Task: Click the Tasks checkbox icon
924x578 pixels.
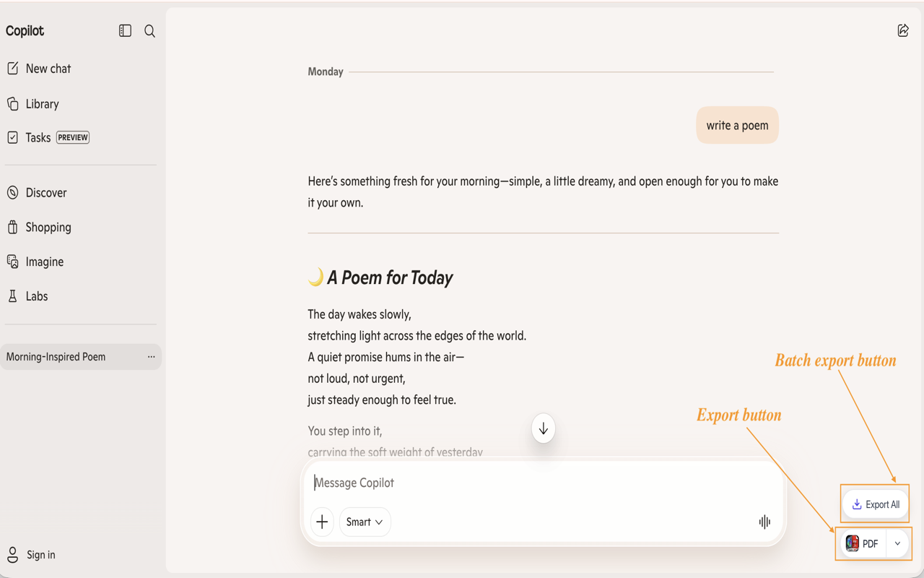Action: point(13,137)
